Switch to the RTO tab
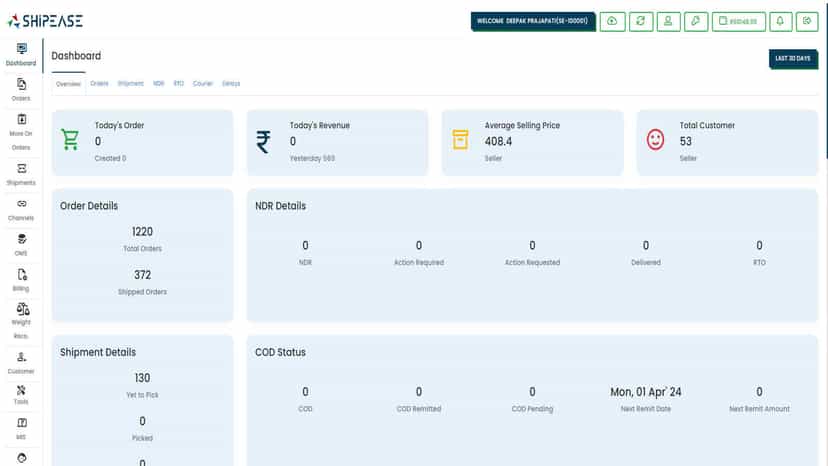The height and width of the screenshot is (466, 828). pyautogui.click(x=179, y=83)
